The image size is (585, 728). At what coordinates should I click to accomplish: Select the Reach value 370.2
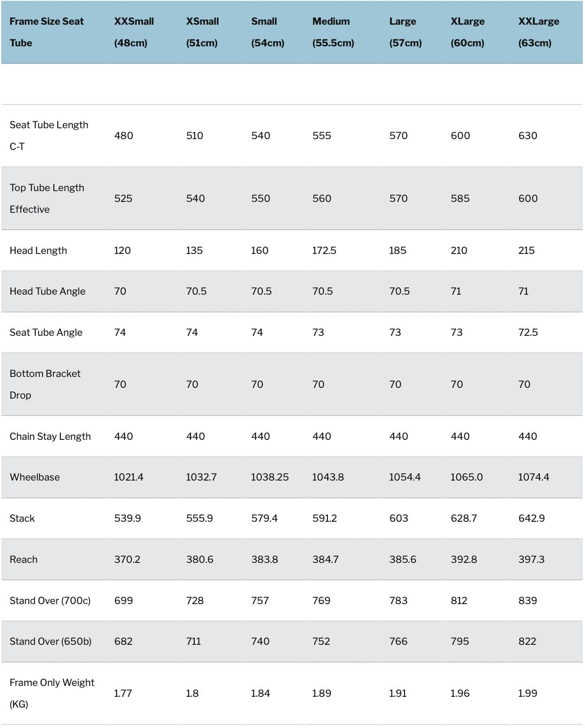coord(127,559)
